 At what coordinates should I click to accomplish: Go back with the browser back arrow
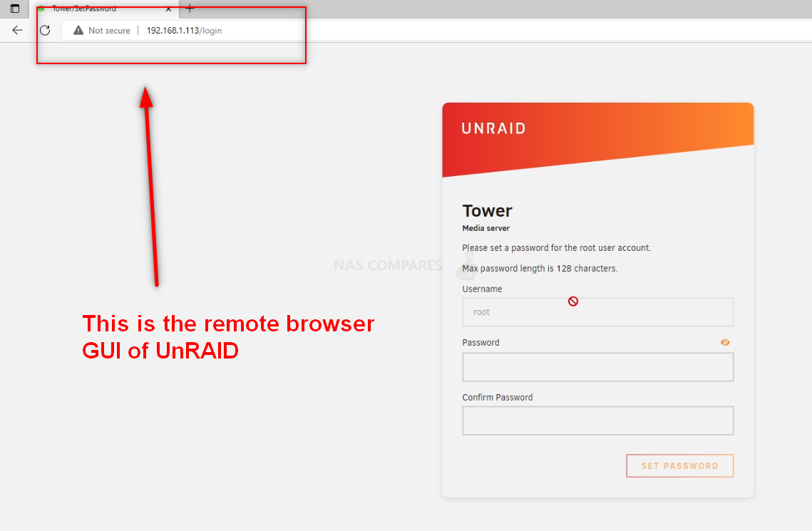pyautogui.click(x=17, y=30)
